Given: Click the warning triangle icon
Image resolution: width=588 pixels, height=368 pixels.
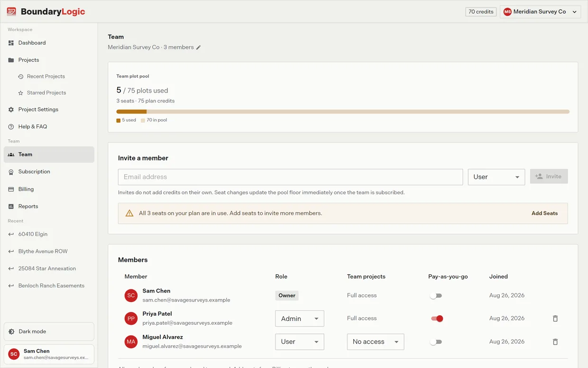Looking at the screenshot, I should (129, 213).
